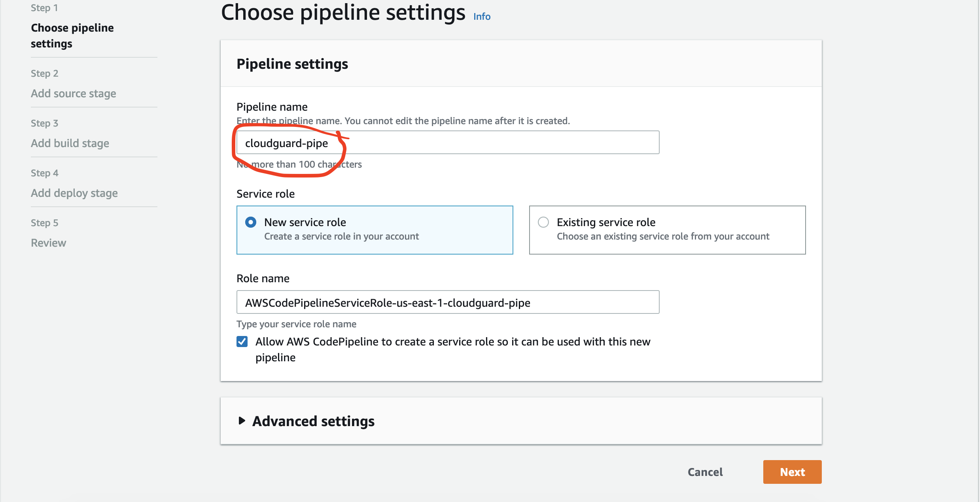Click the Advanced settings heading text
The image size is (980, 502).
(313, 421)
